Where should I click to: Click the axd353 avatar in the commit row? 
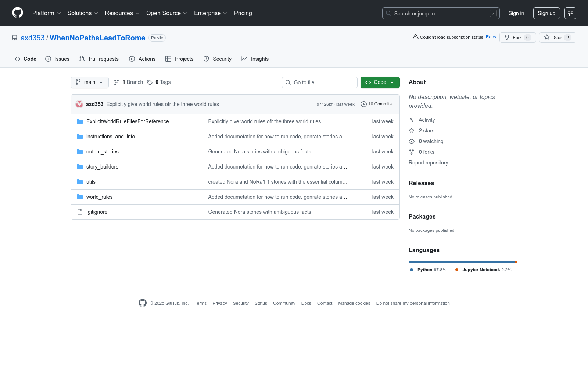[x=79, y=104]
